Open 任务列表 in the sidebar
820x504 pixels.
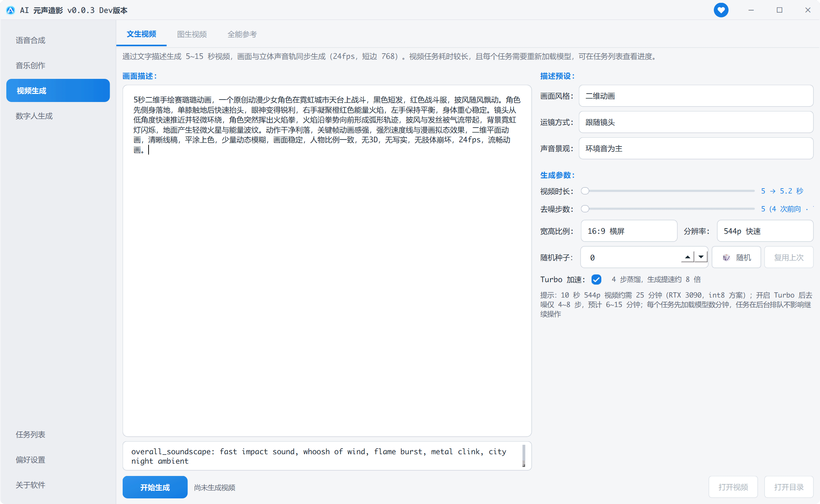click(x=58, y=434)
